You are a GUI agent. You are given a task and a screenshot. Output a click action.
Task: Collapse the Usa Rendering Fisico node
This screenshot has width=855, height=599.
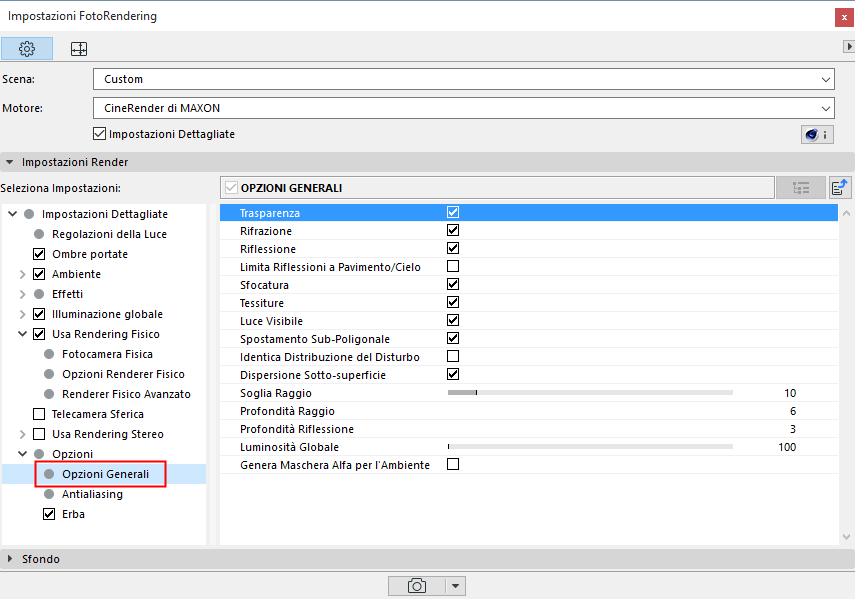click(x=22, y=334)
